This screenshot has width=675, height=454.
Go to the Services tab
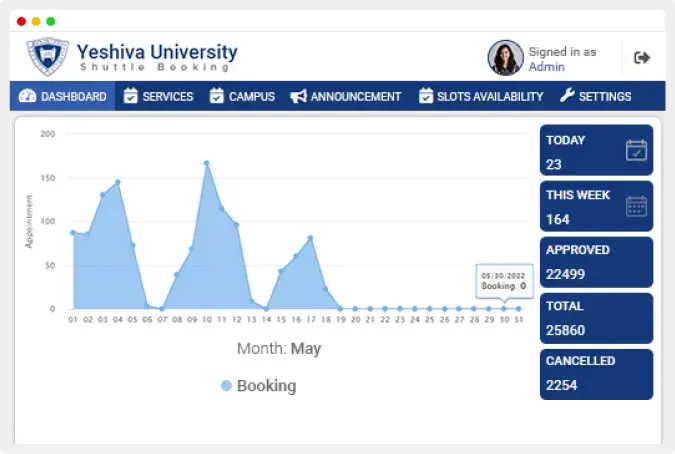(x=158, y=97)
